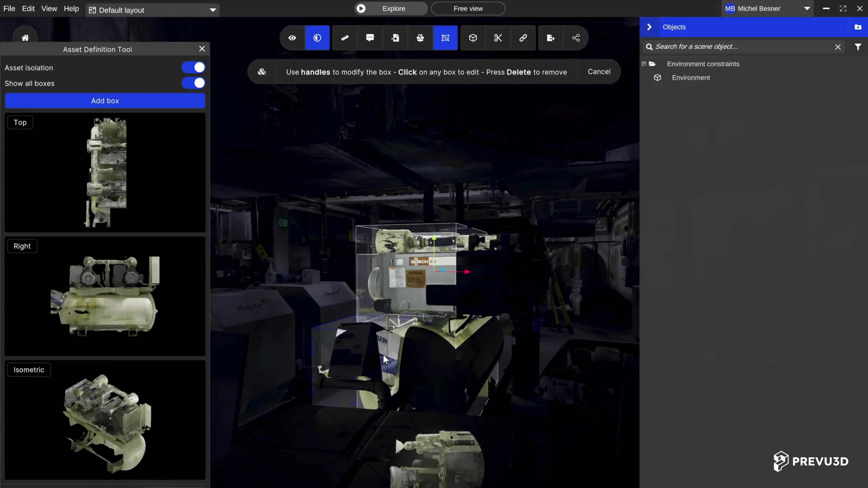Disable Show all boxes
Viewport: 868px width, 488px height.
193,83
